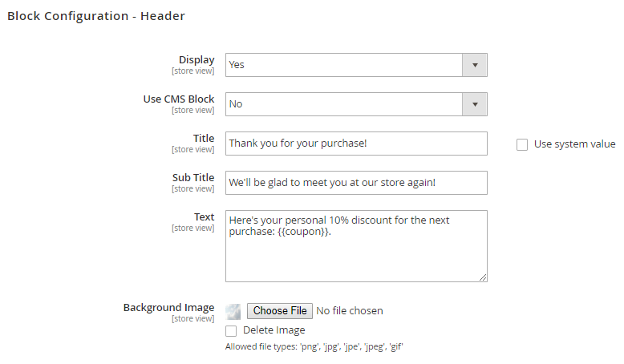
Task: Enable the Use system value checkbox
Action: coord(522,144)
